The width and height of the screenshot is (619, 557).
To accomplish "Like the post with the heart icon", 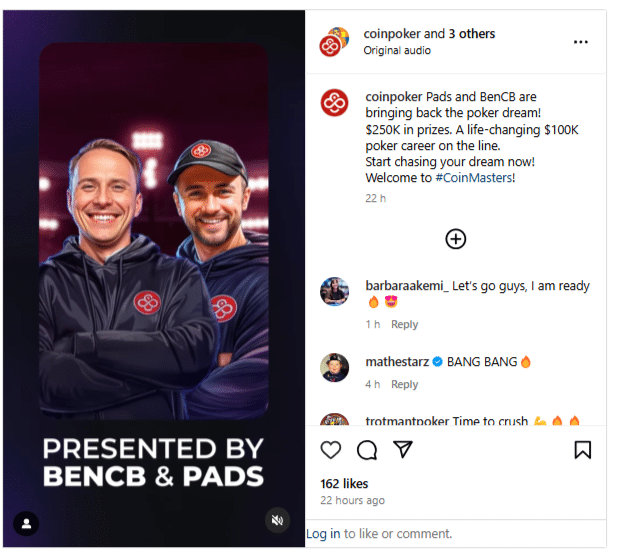I will coord(330,450).
